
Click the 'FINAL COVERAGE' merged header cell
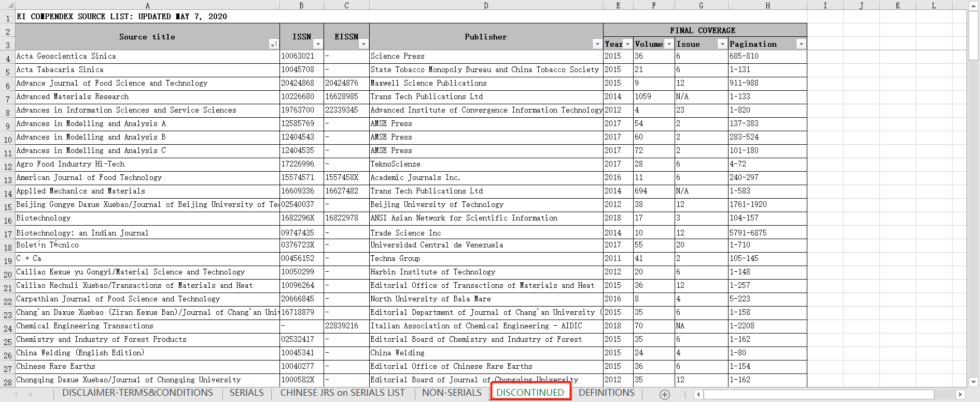pyautogui.click(x=705, y=30)
